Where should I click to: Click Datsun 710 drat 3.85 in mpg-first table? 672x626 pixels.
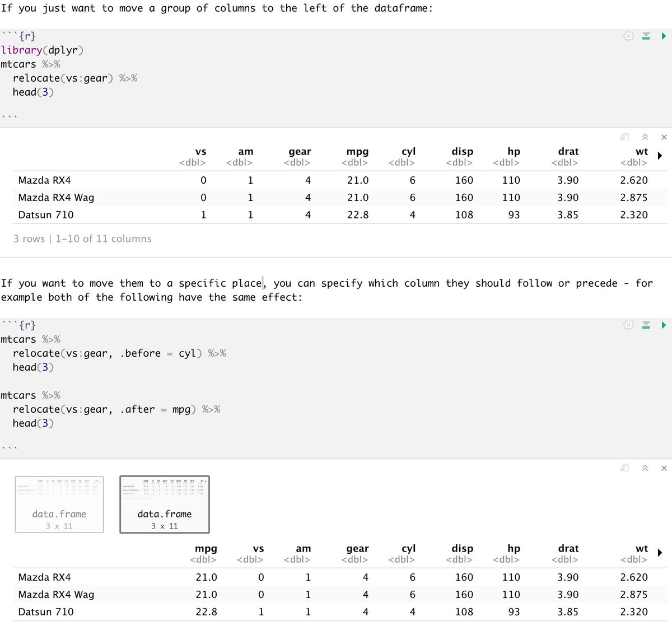pos(568,612)
